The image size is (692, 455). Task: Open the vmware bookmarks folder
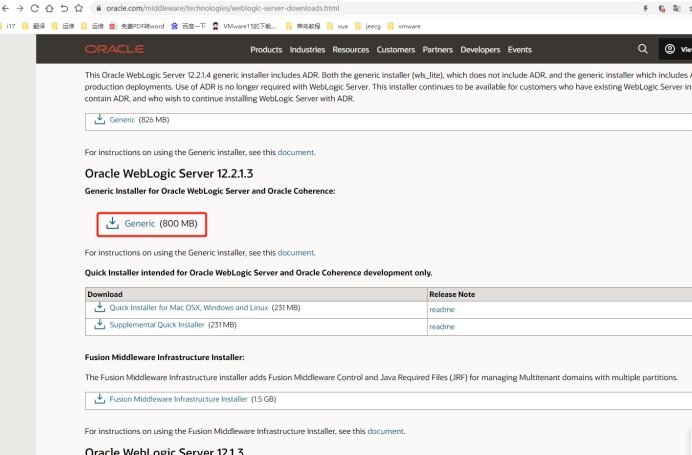(x=404, y=26)
